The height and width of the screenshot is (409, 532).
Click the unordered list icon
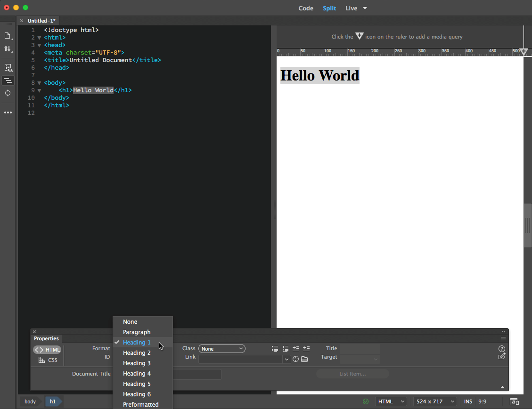[x=275, y=349]
